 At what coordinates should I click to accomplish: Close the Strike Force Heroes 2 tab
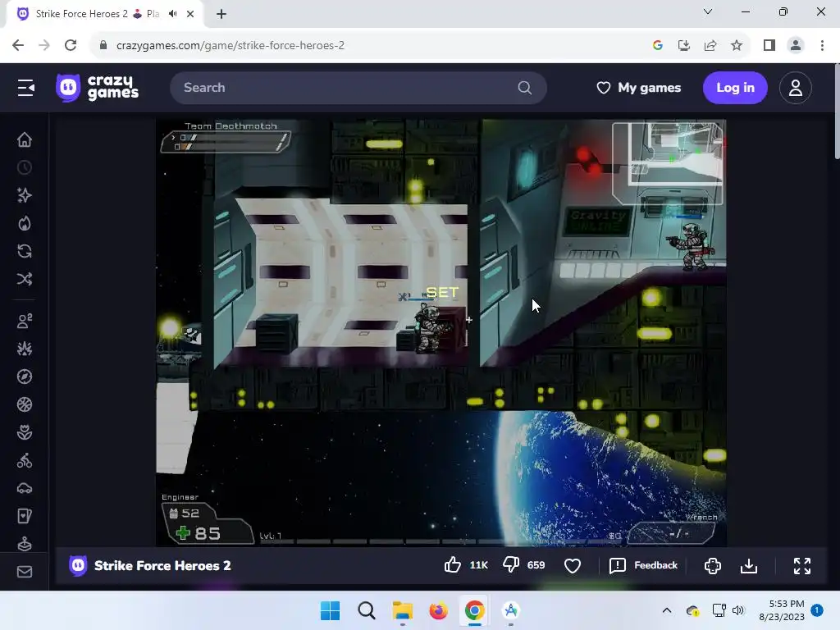click(190, 14)
